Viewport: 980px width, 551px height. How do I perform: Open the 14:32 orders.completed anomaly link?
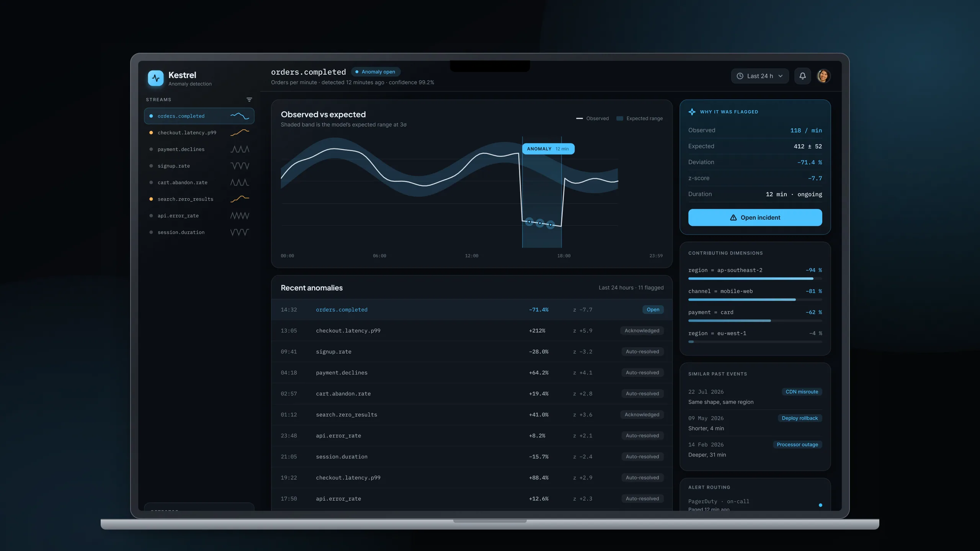pos(341,310)
